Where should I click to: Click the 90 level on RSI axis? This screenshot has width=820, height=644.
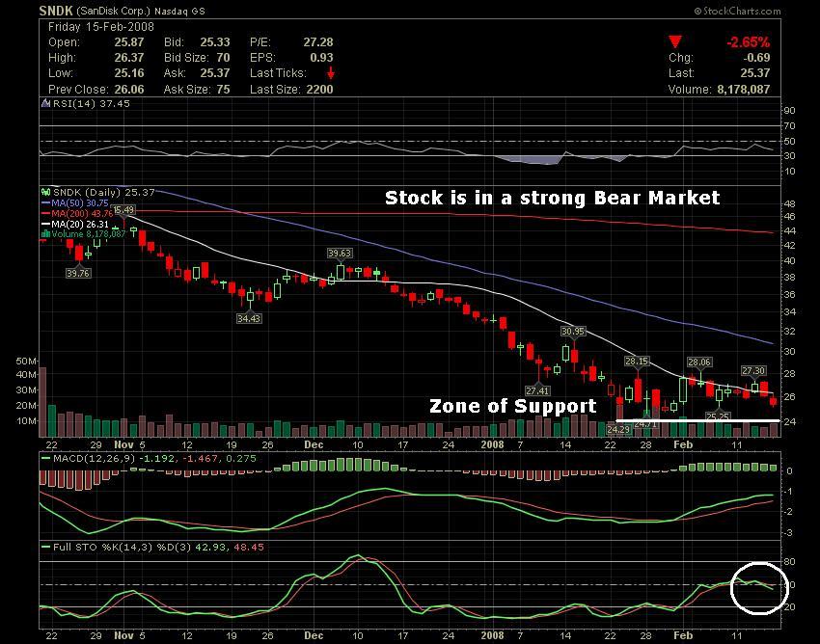point(789,110)
